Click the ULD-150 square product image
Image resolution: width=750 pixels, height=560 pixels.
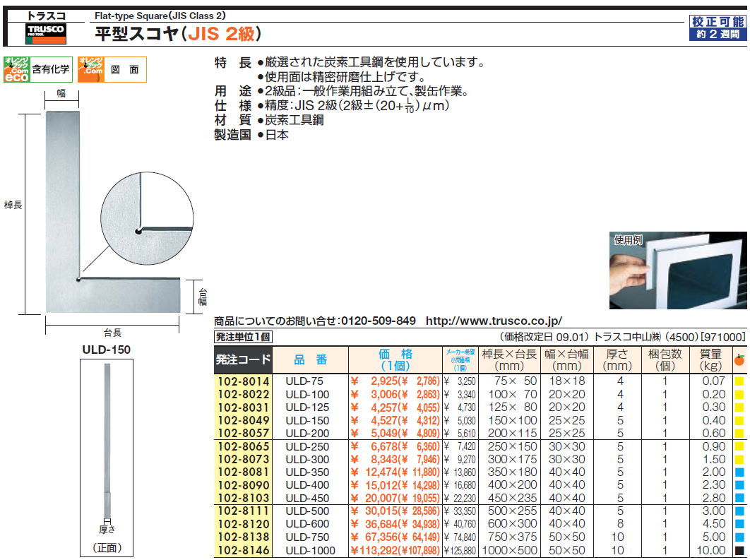tap(113, 213)
